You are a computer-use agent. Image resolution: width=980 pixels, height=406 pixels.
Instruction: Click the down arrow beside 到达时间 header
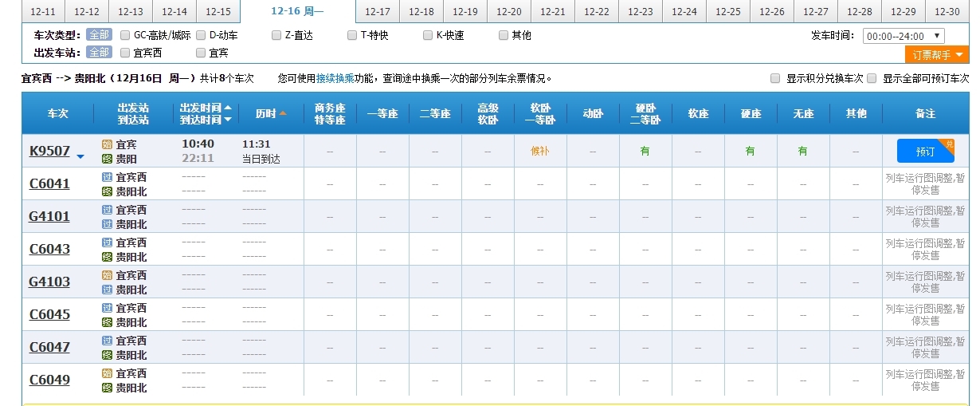(228, 120)
